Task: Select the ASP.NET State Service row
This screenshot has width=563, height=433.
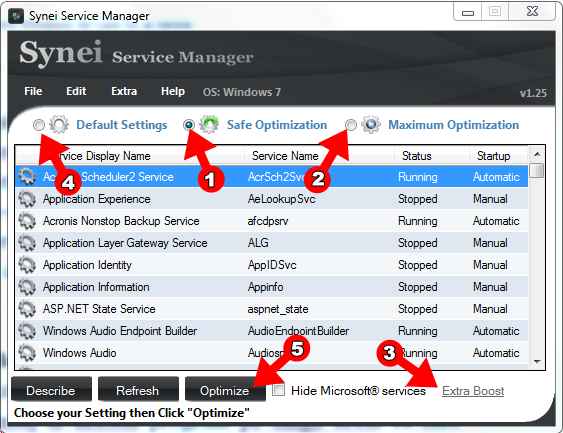Action: pyautogui.click(x=272, y=309)
